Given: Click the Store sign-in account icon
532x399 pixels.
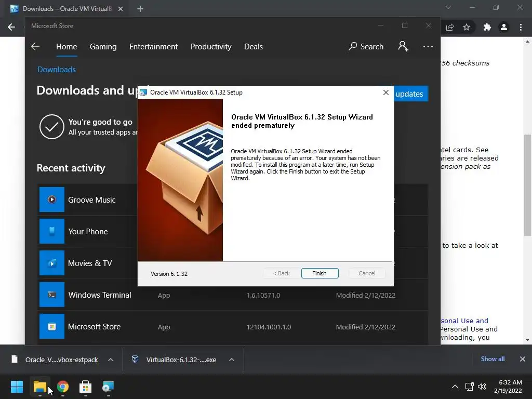Looking at the screenshot, I should pyautogui.click(x=403, y=46).
